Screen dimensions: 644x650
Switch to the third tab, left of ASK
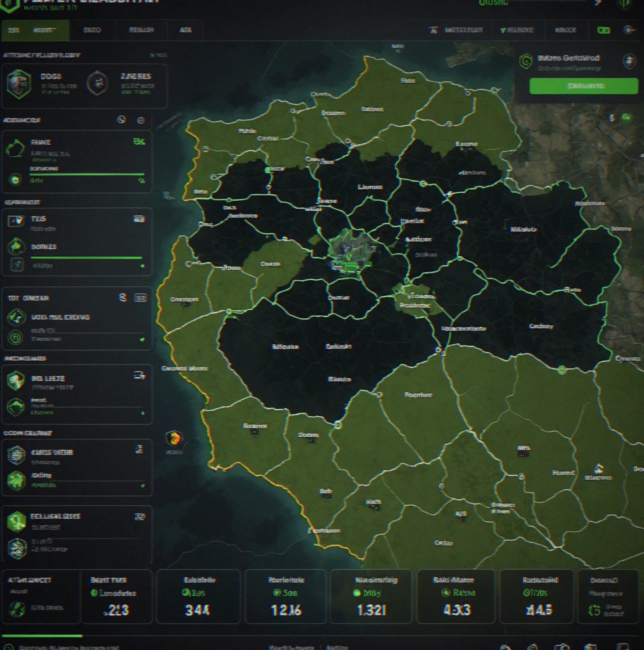(x=141, y=30)
